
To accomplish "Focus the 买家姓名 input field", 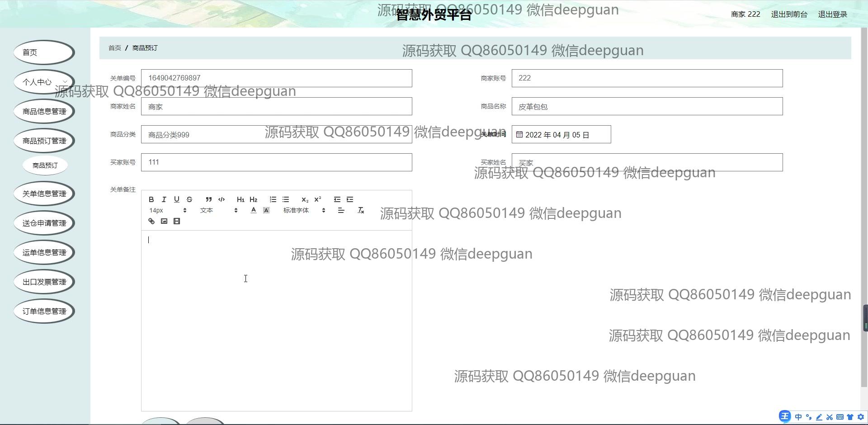I will (647, 162).
